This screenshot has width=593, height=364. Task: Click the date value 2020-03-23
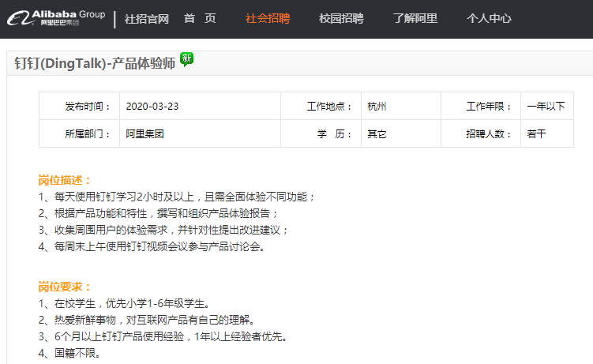coord(152,107)
